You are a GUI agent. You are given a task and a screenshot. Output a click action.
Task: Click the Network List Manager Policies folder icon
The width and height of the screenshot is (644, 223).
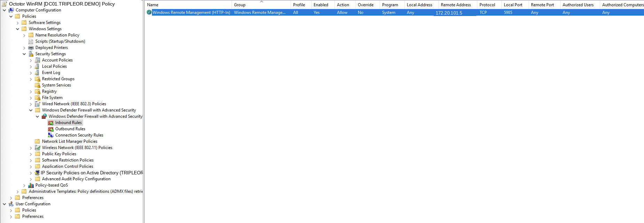point(38,141)
